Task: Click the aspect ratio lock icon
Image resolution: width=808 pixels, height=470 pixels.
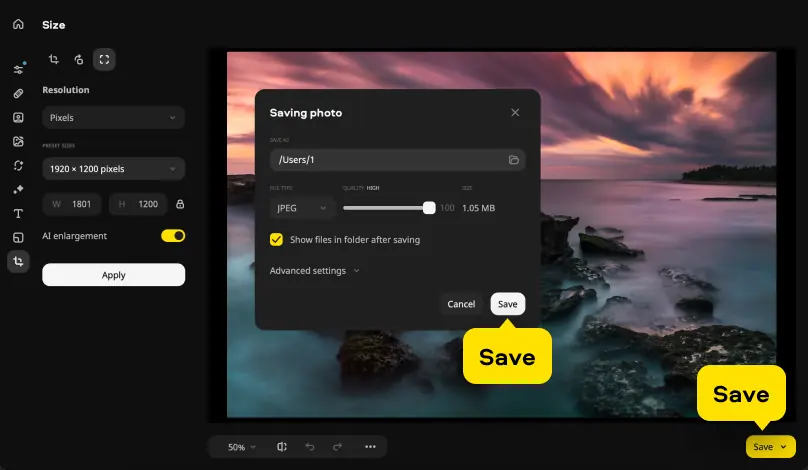Action: [x=180, y=204]
